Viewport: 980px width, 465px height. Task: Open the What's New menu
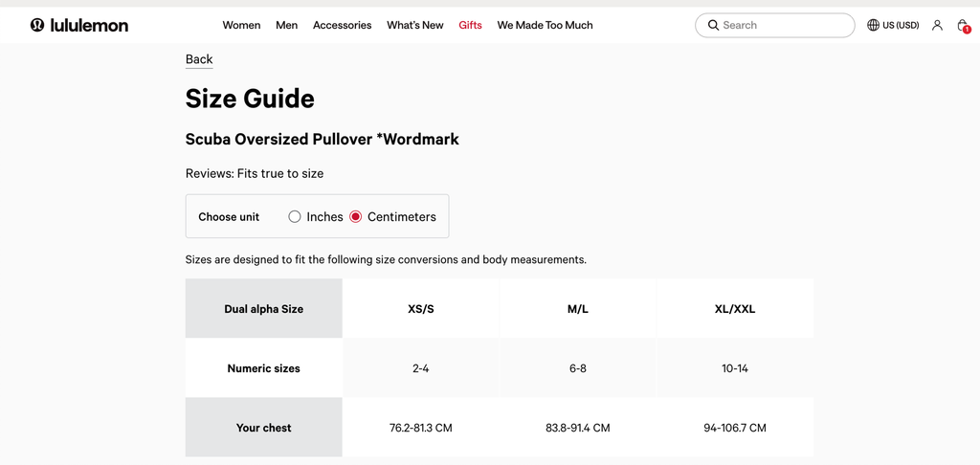[x=414, y=25]
